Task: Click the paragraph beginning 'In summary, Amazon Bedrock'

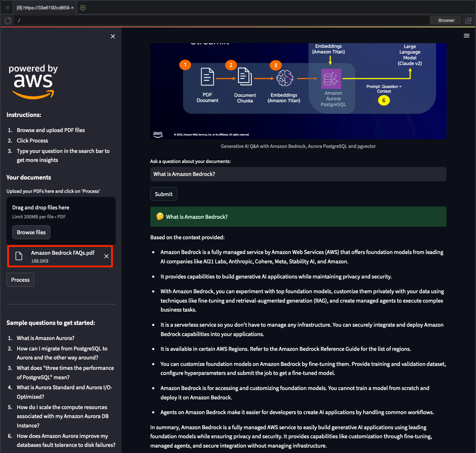Action: click(291, 436)
